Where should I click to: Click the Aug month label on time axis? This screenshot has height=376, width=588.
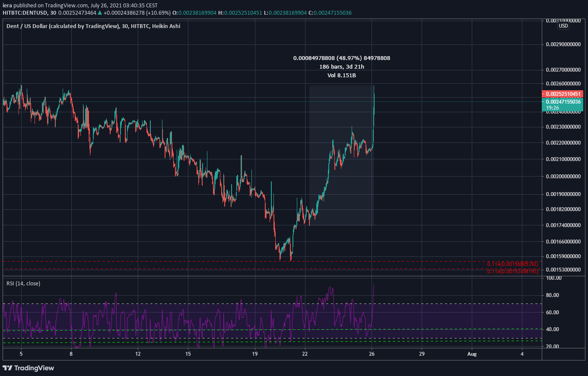click(x=472, y=354)
